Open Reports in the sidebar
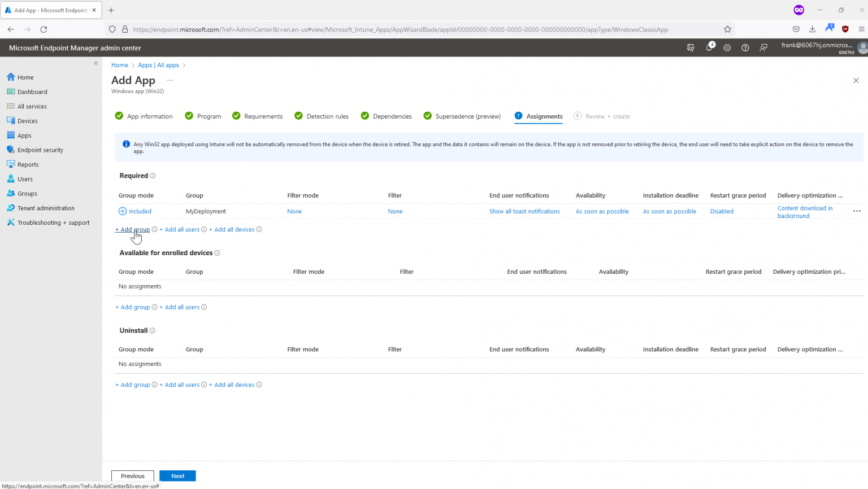 [x=23, y=164]
